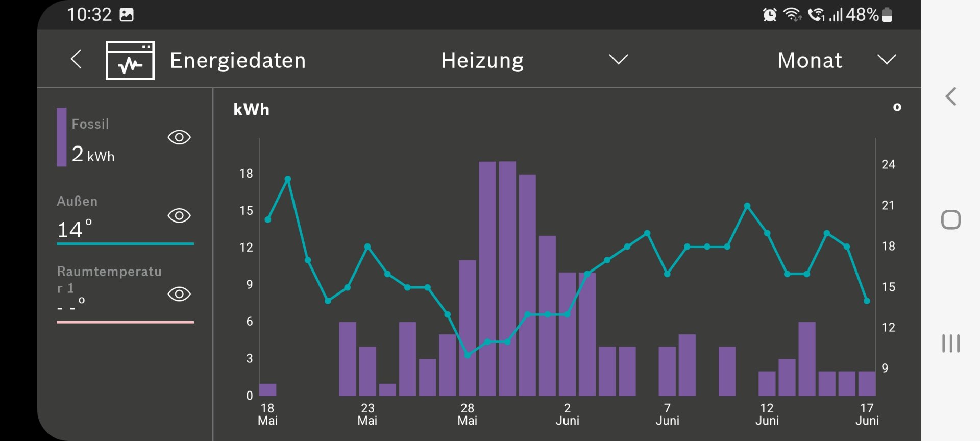This screenshot has width=980, height=441.
Task: Tap the purple Fossil color bar
Action: pos(62,137)
